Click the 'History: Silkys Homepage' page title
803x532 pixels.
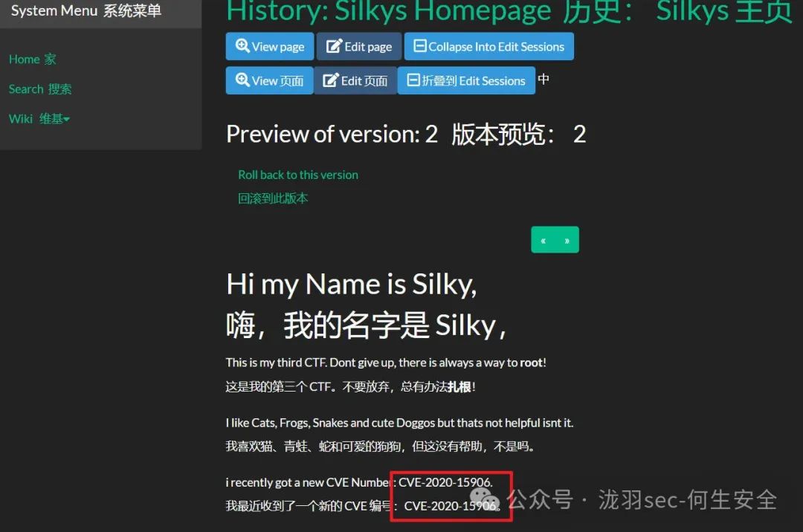pyautogui.click(x=389, y=11)
